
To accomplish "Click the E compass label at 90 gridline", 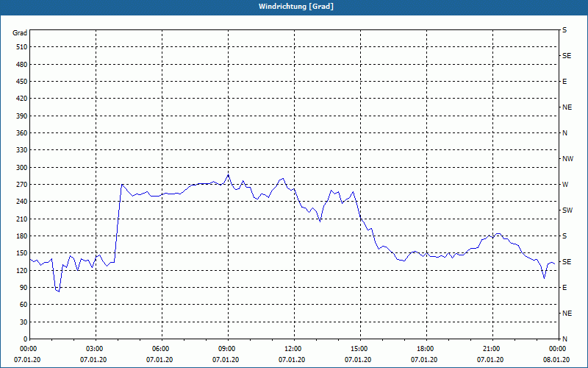I will 564,288.
